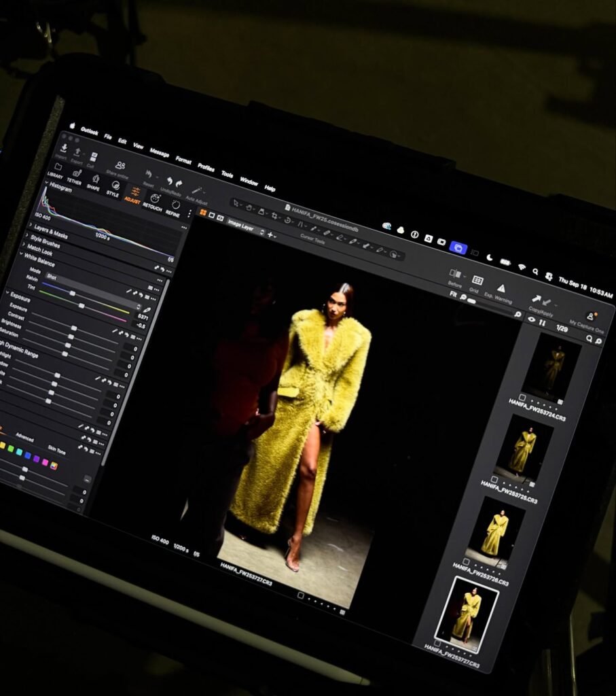Click the Skin Tone tab

point(56,451)
